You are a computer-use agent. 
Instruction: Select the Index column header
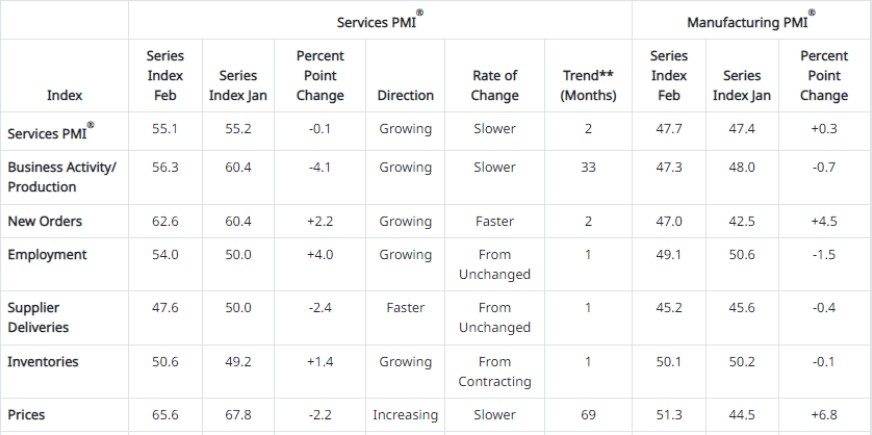(x=64, y=95)
